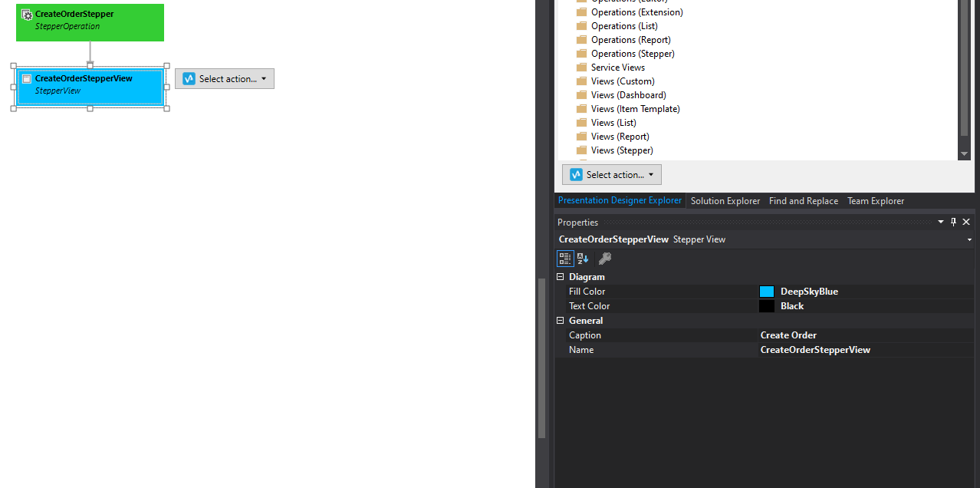Click the folder icon beside Views (Dashboard)
This screenshot has height=488, width=980.
click(x=581, y=95)
